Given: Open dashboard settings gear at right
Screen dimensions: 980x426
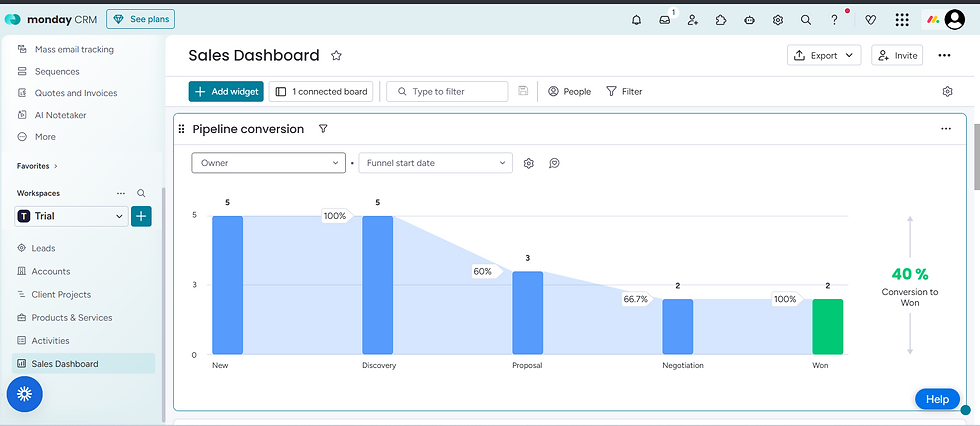Looking at the screenshot, I should [947, 92].
